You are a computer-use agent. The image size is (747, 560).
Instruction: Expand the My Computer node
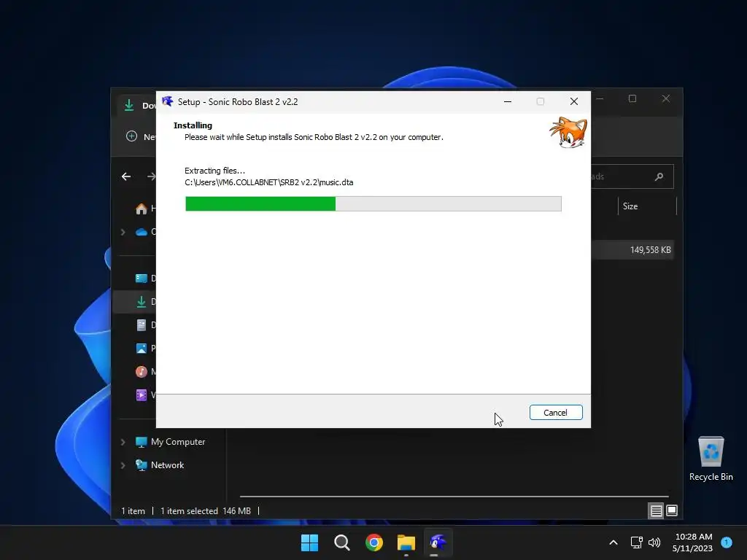(123, 442)
